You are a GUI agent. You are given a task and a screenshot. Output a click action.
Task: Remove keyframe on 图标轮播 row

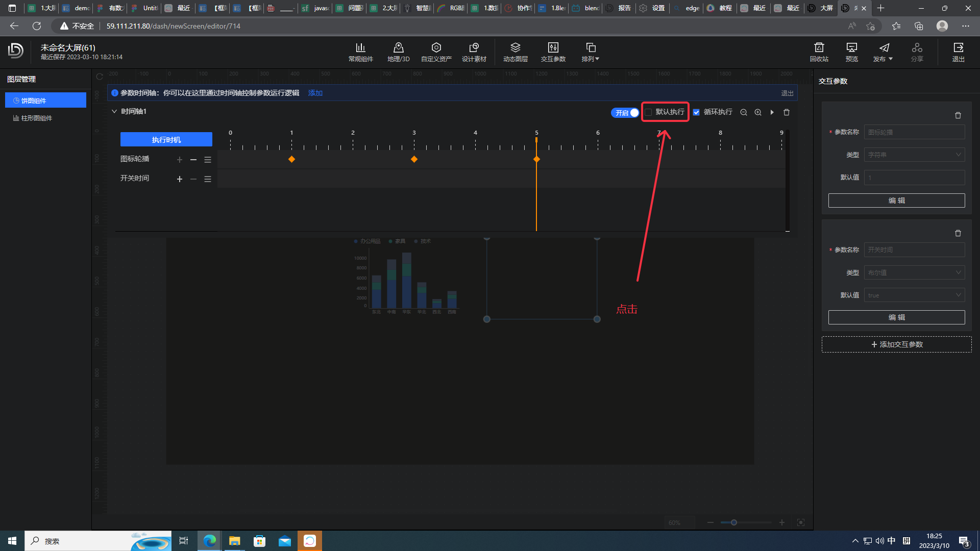pyautogui.click(x=193, y=160)
